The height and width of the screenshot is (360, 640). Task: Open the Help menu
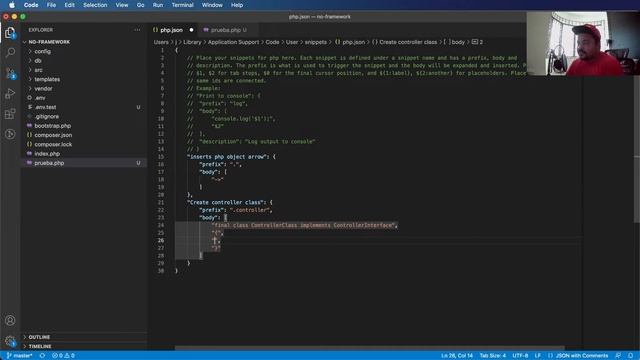tap(237, 5)
